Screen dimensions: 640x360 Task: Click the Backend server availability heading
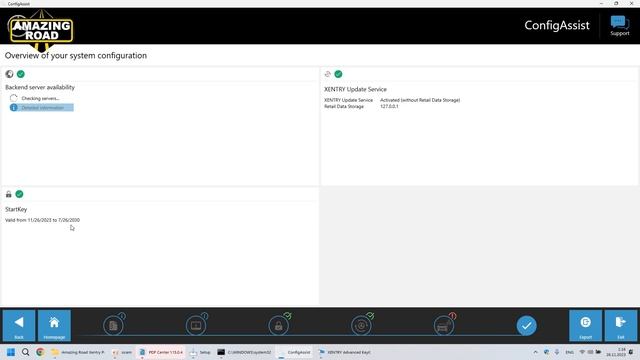point(40,87)
